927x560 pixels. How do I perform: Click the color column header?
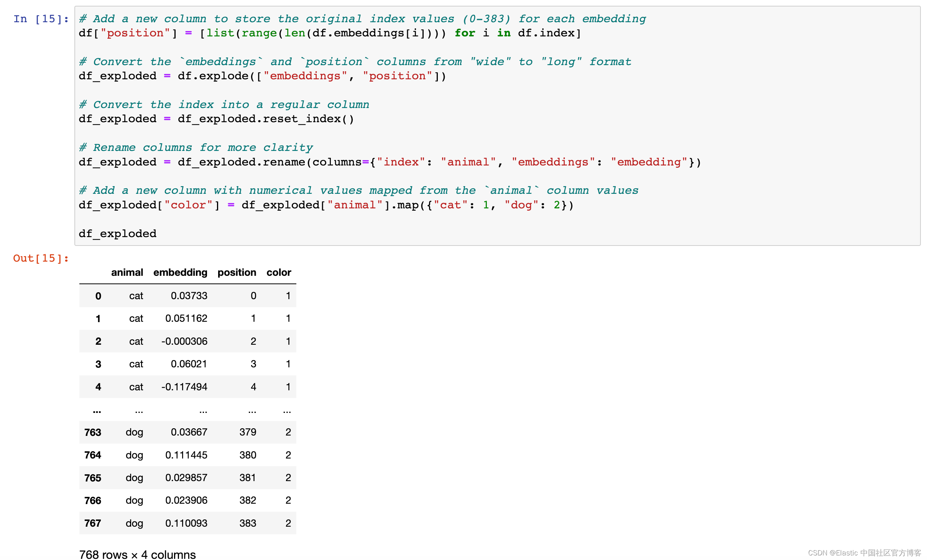click(x=279, y=272)
